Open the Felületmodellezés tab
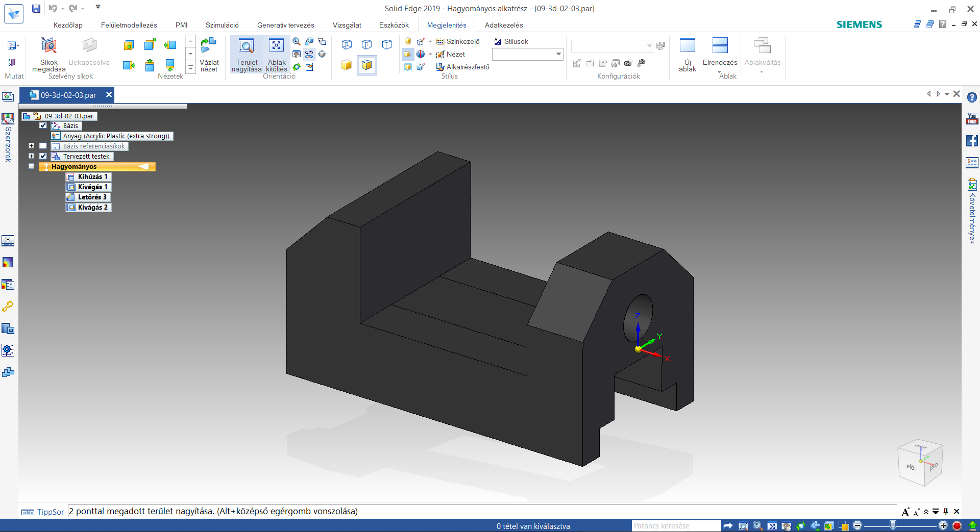Image resolution: width=980 pixels, height=532 pixels. point(129,24)
